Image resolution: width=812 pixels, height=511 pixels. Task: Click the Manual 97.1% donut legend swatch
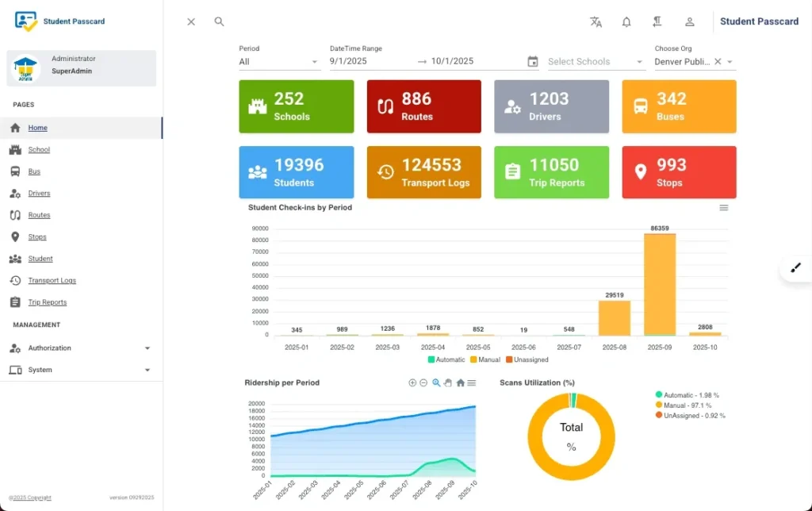coord(659,405)
